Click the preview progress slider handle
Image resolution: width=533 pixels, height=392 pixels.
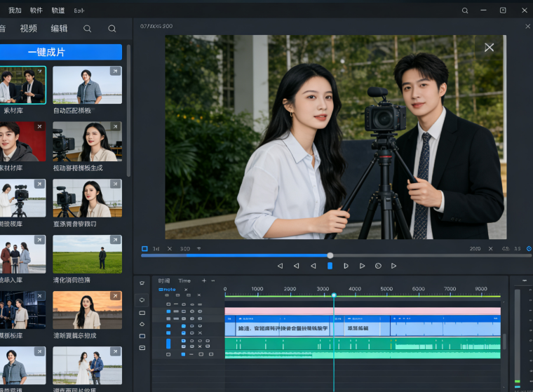coord(330,255)
